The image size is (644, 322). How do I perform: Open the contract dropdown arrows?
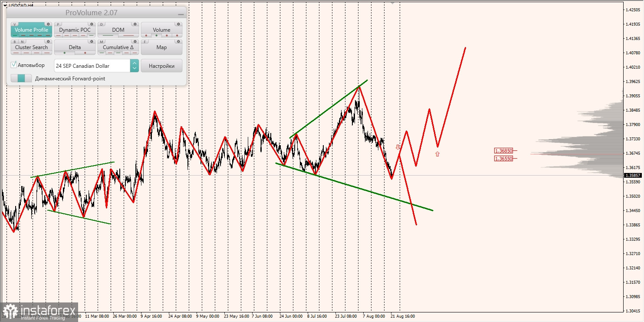click(135, 66)
